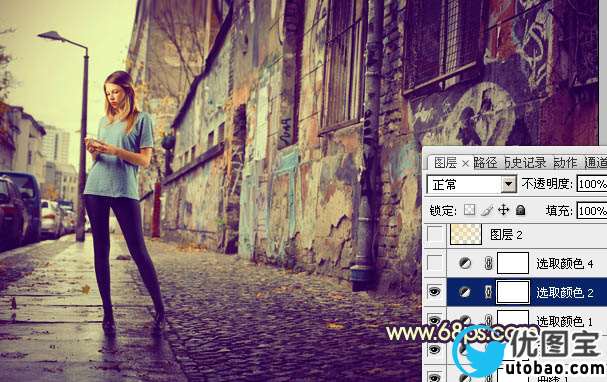This screenshot has height=382, width=607.
Task: Click adjustment icon of 选取颜色 4 layer
Action: click(465, 264)
